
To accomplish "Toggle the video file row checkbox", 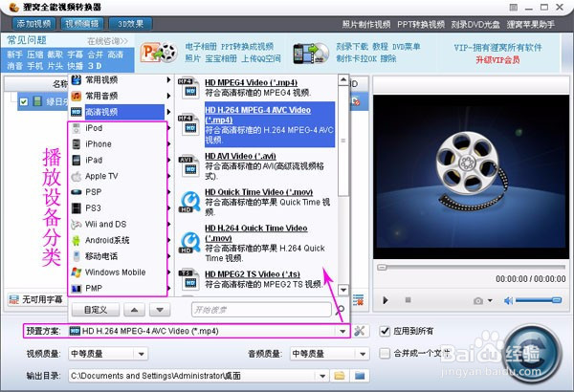I will [24, 101].
